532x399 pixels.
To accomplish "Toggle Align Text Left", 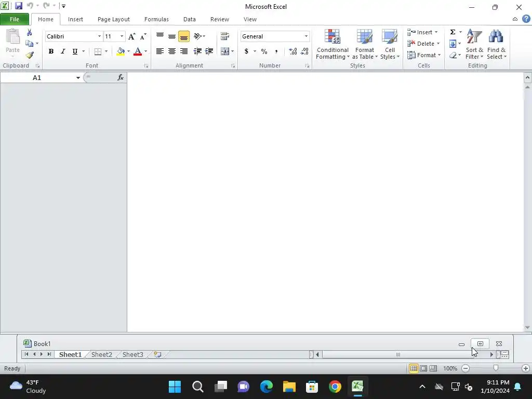I will (x=160, y=51).
